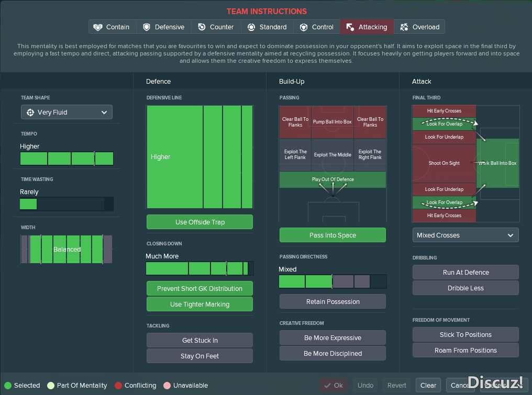Click the shield icon on the Contain tab
This screenshot has width=532, height=395.
click(x=98, y=27)
